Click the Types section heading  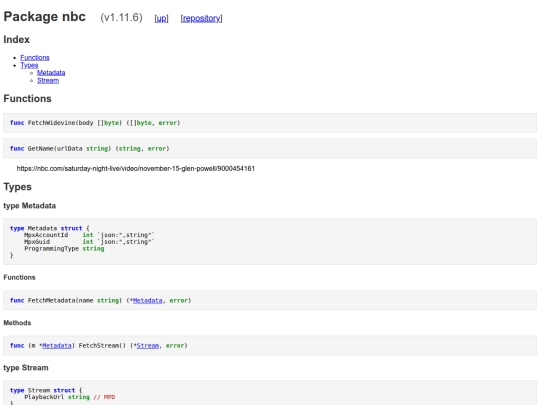18,187
